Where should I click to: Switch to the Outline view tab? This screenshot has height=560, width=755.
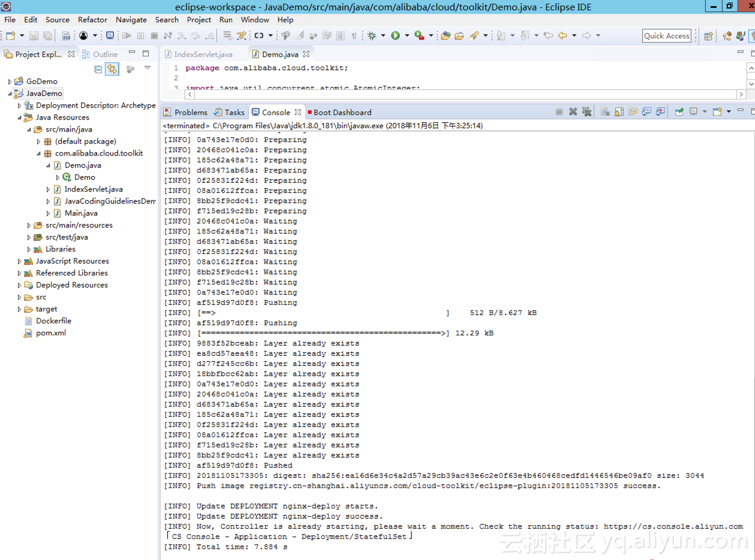pos(100,54)
